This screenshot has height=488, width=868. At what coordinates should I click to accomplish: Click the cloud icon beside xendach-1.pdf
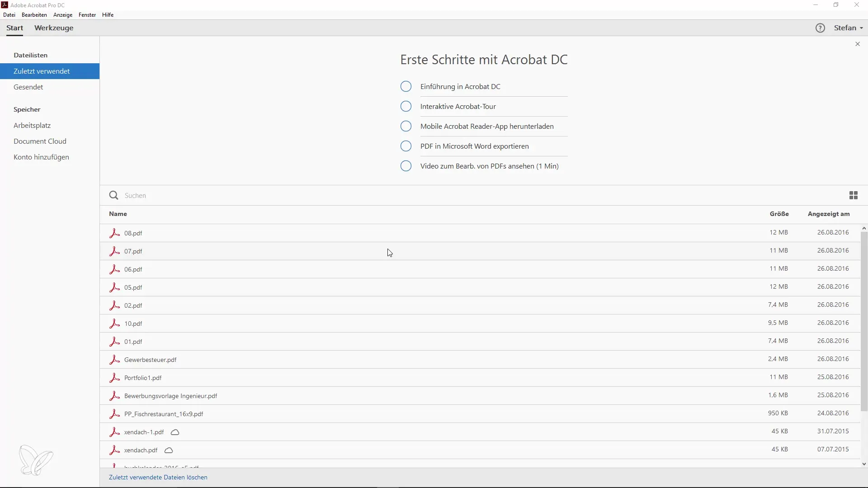(x=175, y=432)
